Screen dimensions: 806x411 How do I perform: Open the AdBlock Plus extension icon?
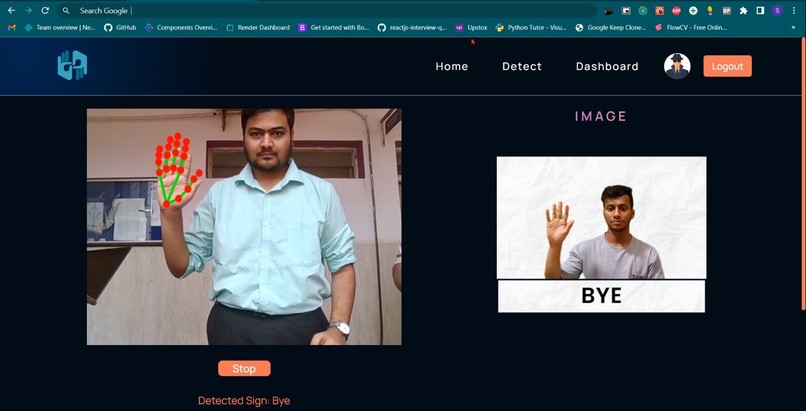(676, 11)
